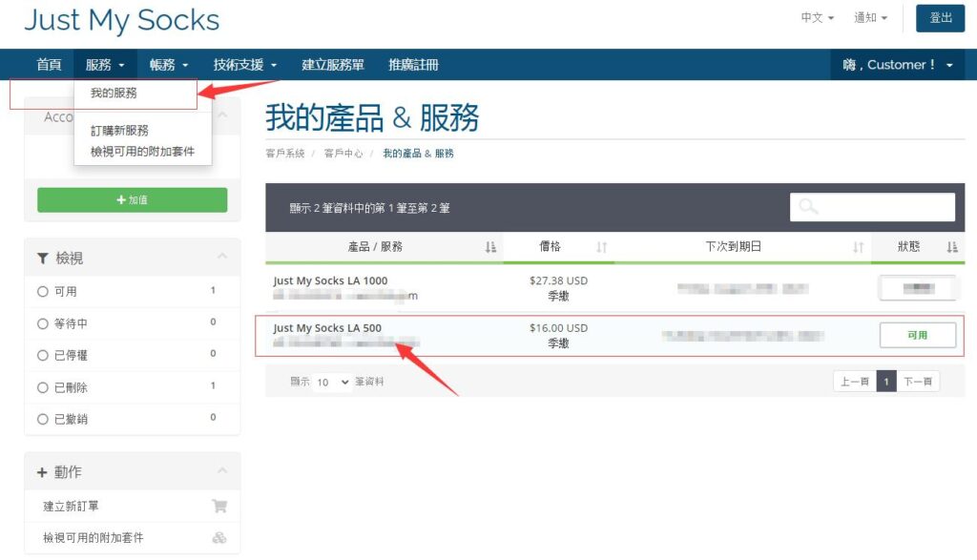The image size is (977, 560).
Task: Select the 已刪除 filter radio button
Action: coord(42,387)
